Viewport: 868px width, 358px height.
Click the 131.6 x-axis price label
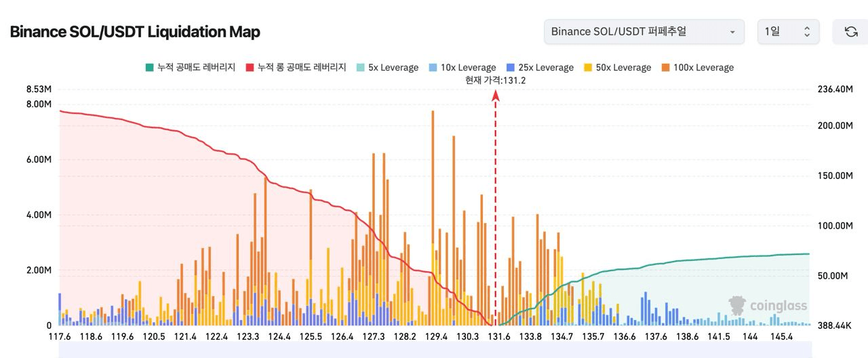[499, 337]
